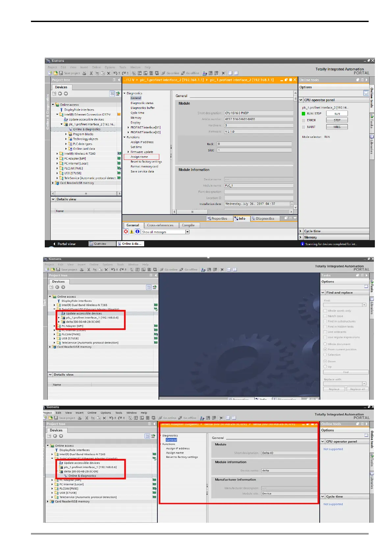This screenshot has width=392, height=554.
Task: Expand Technology objects in top screenshot tree
Action: coord(66,139)
